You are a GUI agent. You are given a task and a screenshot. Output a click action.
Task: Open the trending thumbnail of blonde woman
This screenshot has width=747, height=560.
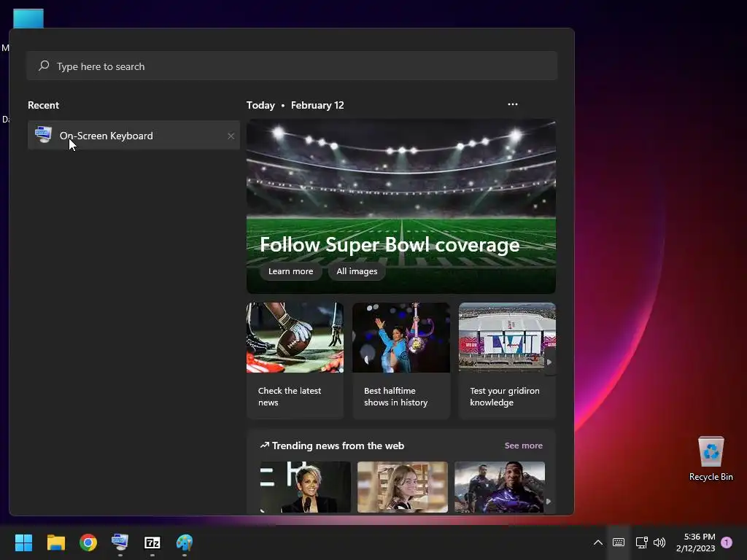pos(403,486)
